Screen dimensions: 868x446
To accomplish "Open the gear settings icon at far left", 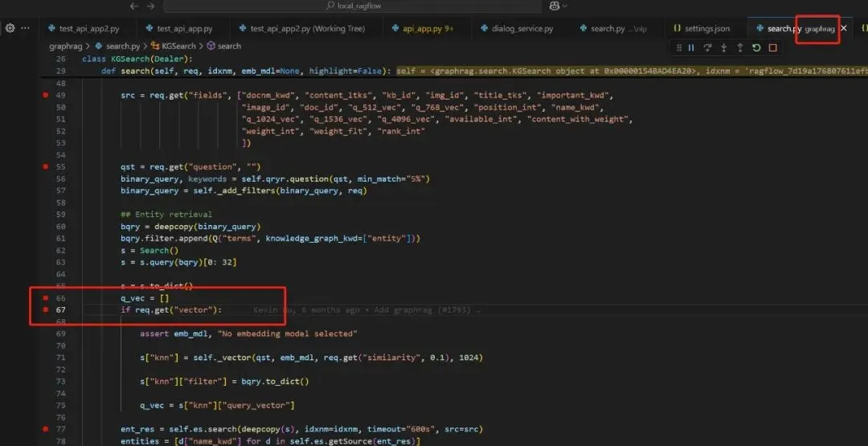I will 10,28.
